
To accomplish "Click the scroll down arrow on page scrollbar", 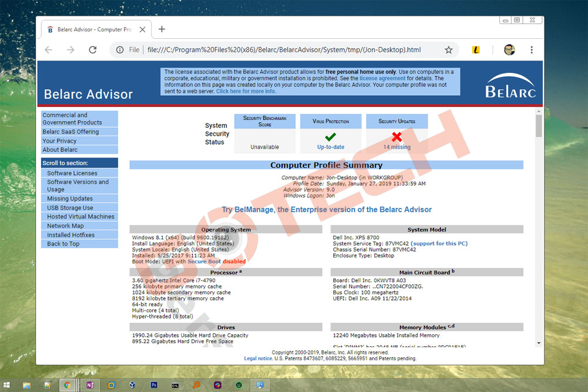I will pos(539,343).
